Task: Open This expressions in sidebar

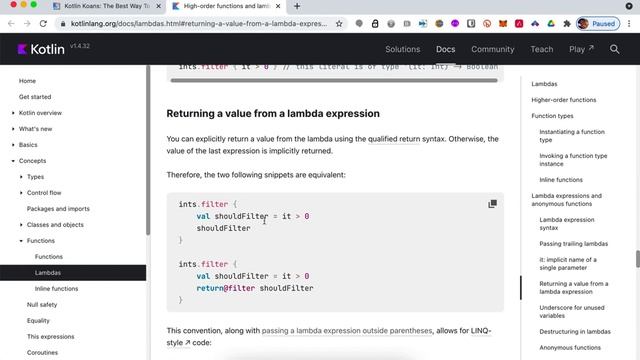Action: click(x=51, y=336)
